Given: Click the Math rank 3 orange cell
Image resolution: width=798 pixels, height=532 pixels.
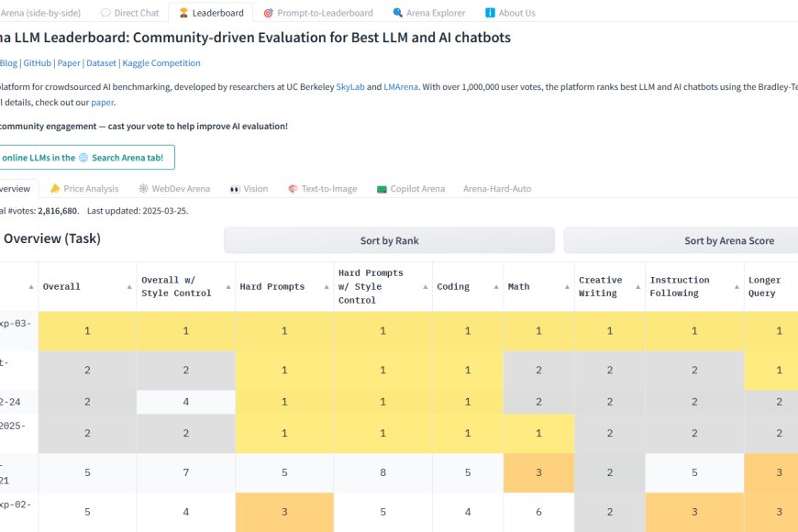Looking at the screenshot, I should coord(538,473).
